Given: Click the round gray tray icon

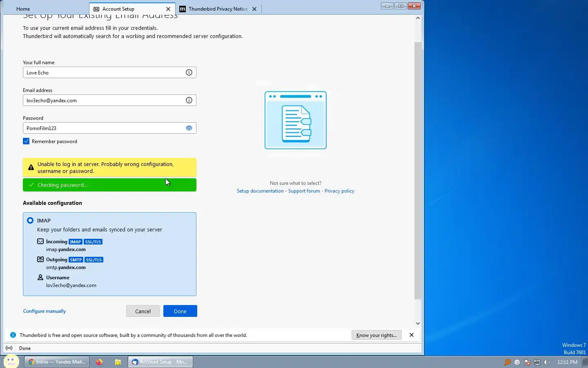Looking at the screenshot, I should (x=517, y=362).
